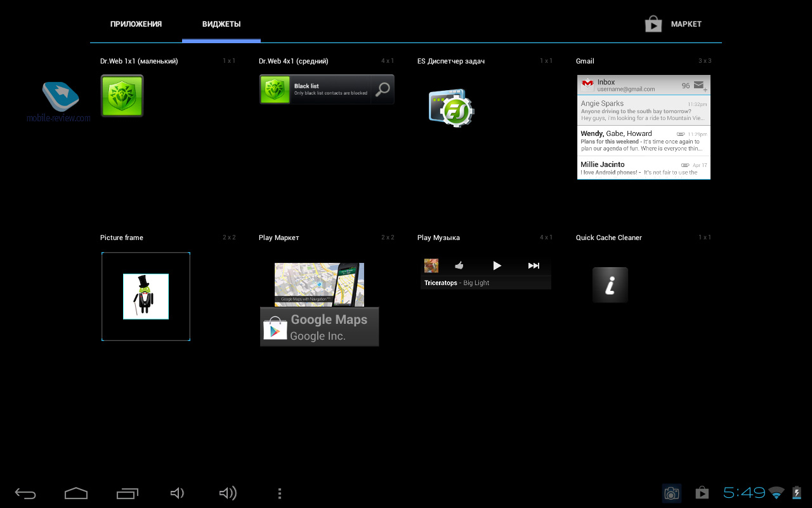Click the Quick Cache Cleaner title
Viewport: 812px width, 508px height.
point(609,238)
